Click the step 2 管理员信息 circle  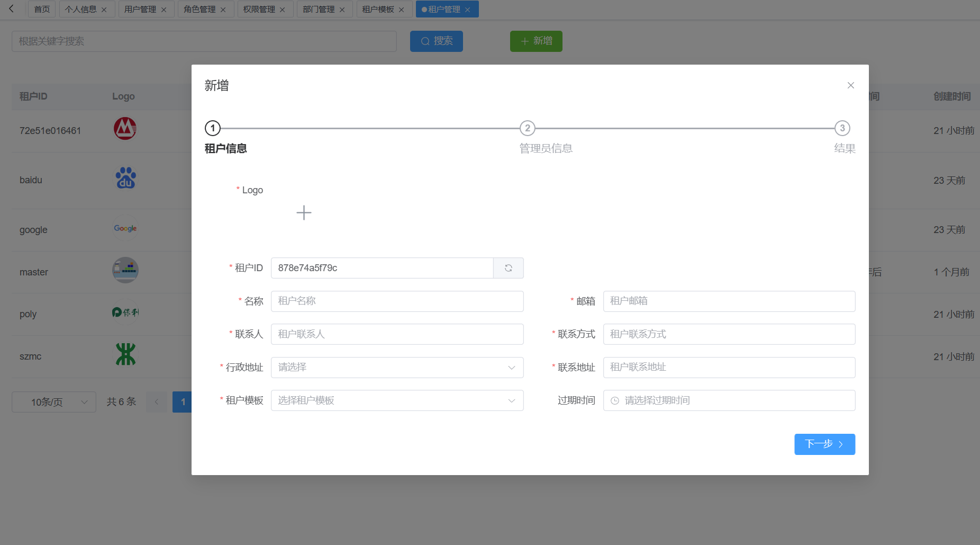click(x=527, y=128)
